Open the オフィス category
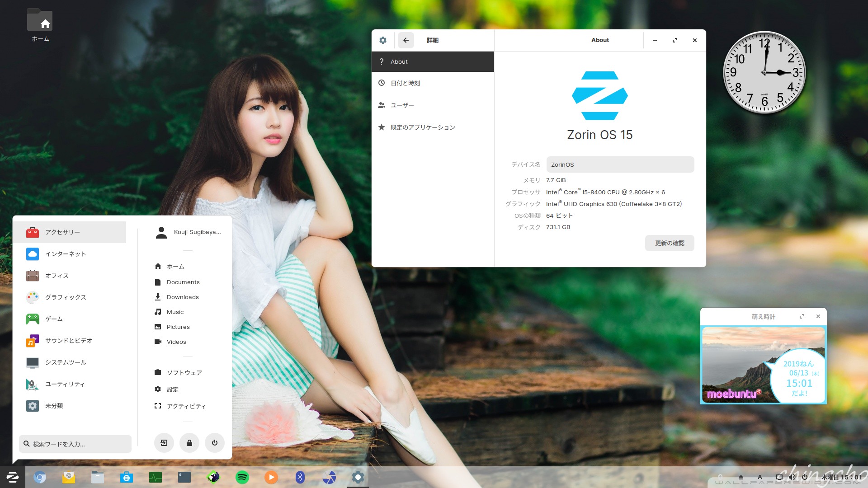This screenshot has height=488, width=868. point(70,276)
